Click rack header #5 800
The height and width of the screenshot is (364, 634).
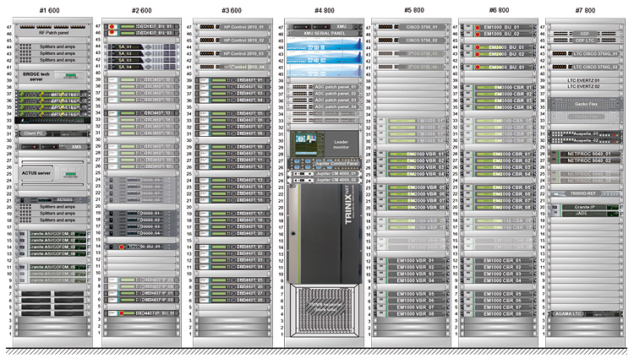tap(414, 10)
